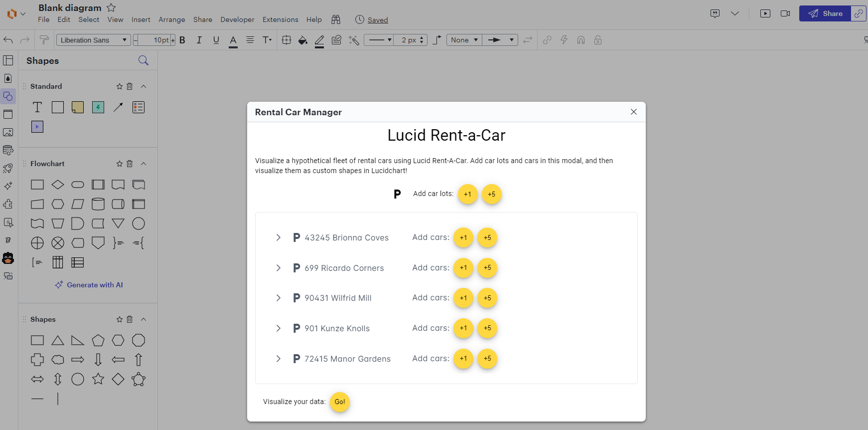
Task: Toggle Italic text formatting
Action: coord(199,40)
